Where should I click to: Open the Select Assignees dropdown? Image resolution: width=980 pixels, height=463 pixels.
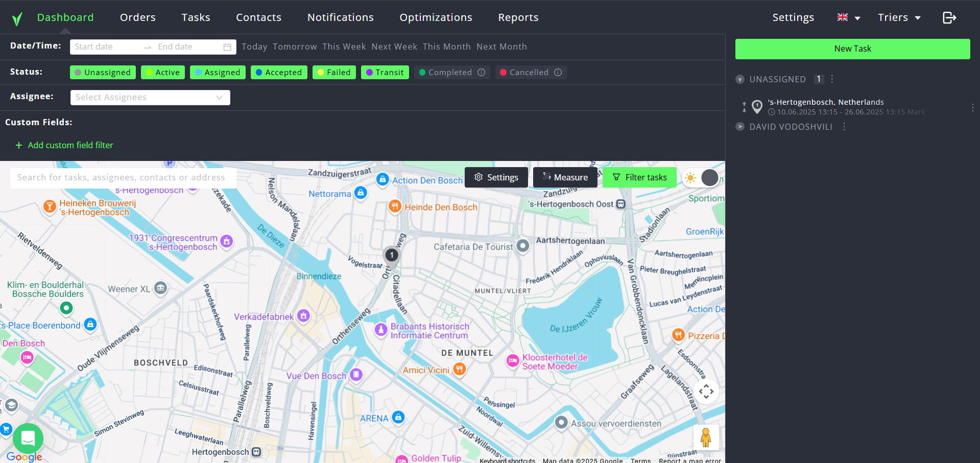coord(150,97)
